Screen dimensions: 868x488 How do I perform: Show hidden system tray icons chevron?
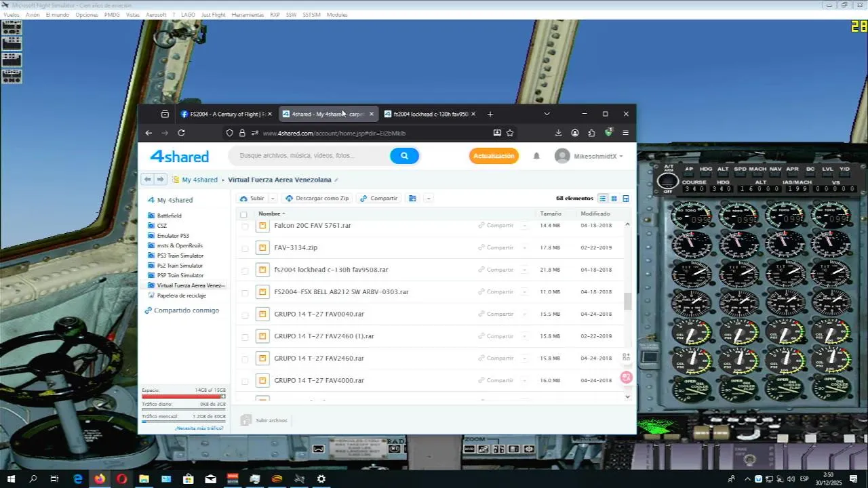click(x=747, y=479)
